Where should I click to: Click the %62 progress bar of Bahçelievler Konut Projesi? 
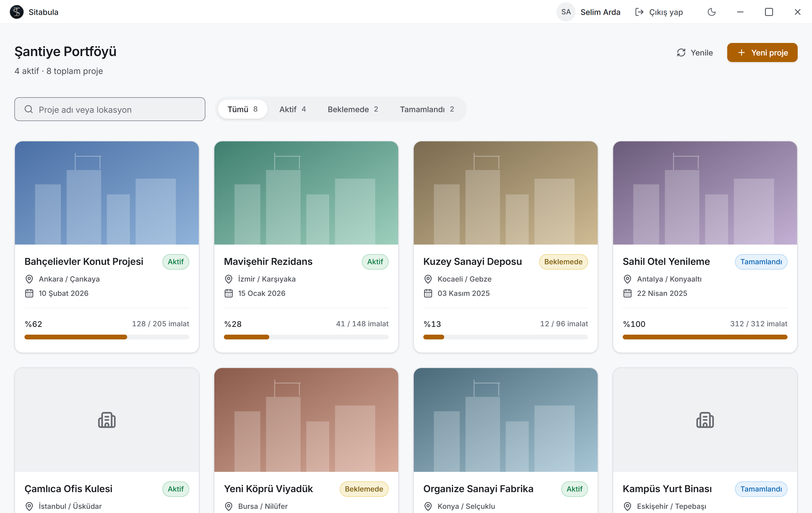coord(107,337)
